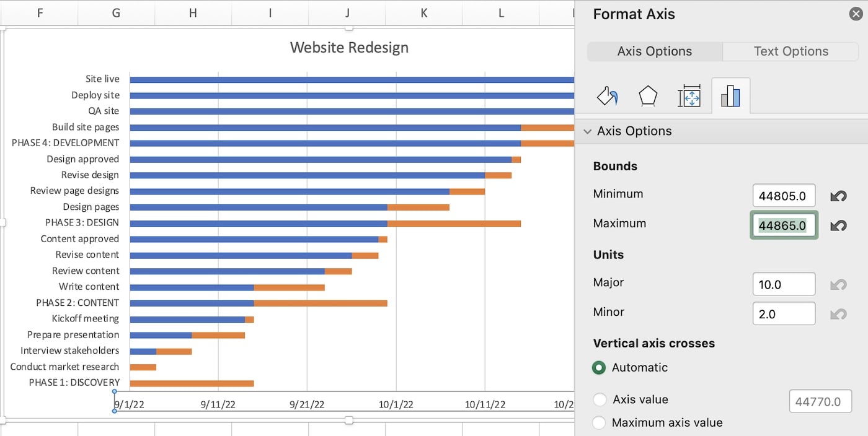Image resolution: width=868 pixels, height=436 pixels.
Task: Collapse the Axis Options section
Action: click(588, 131)
